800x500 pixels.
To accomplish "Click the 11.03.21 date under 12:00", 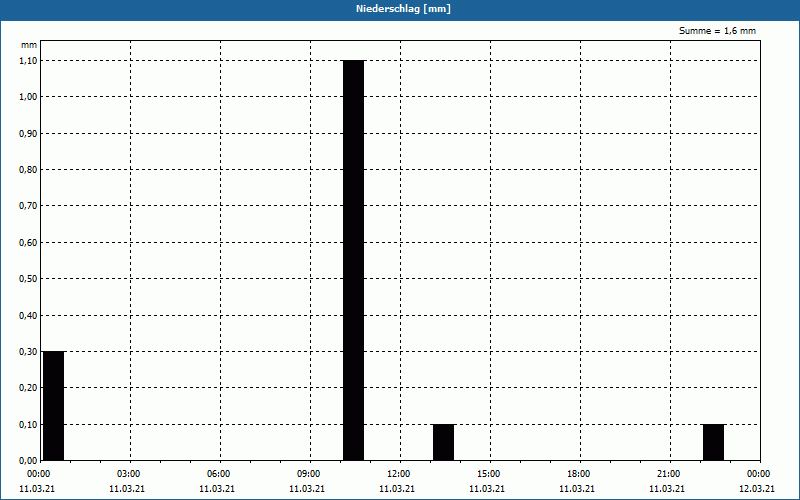I will (397, 489).
